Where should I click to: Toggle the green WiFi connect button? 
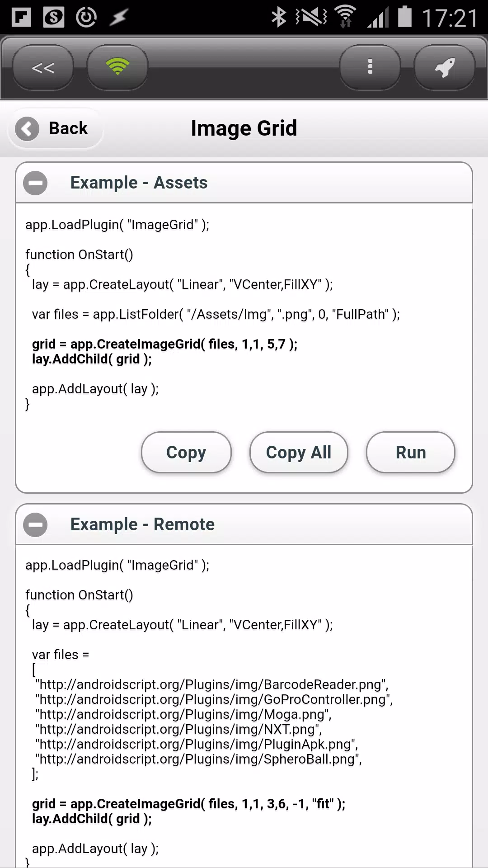[117, 68]
